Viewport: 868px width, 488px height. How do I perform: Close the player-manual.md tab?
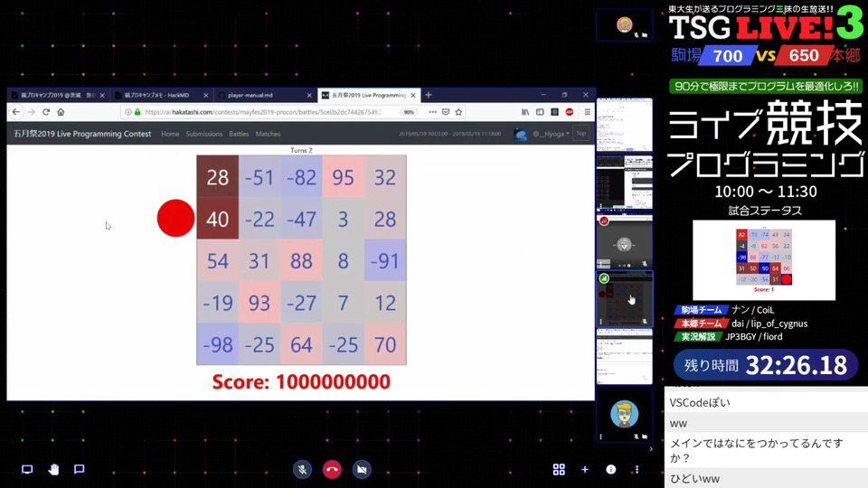[309, 95]
